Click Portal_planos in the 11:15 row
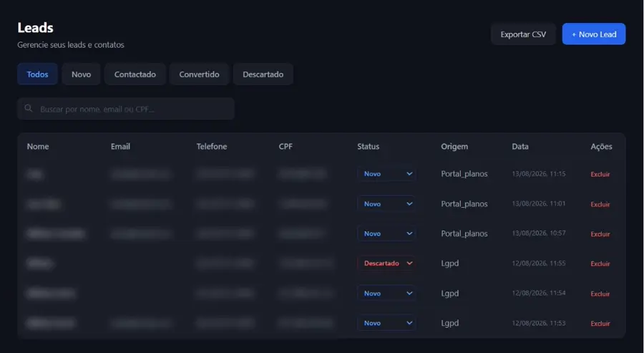This screenshot has width=644, height=353. click(464, 174)
